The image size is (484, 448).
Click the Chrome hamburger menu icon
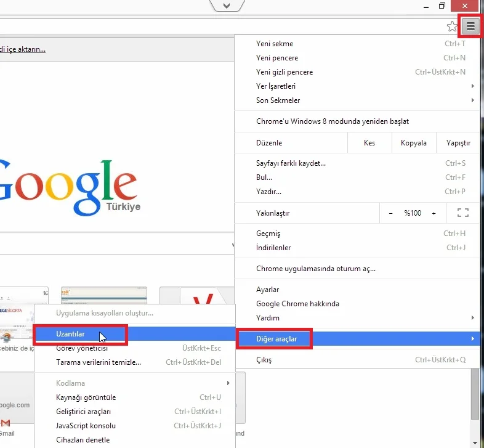pyautogui.click(x=471, y=26)
